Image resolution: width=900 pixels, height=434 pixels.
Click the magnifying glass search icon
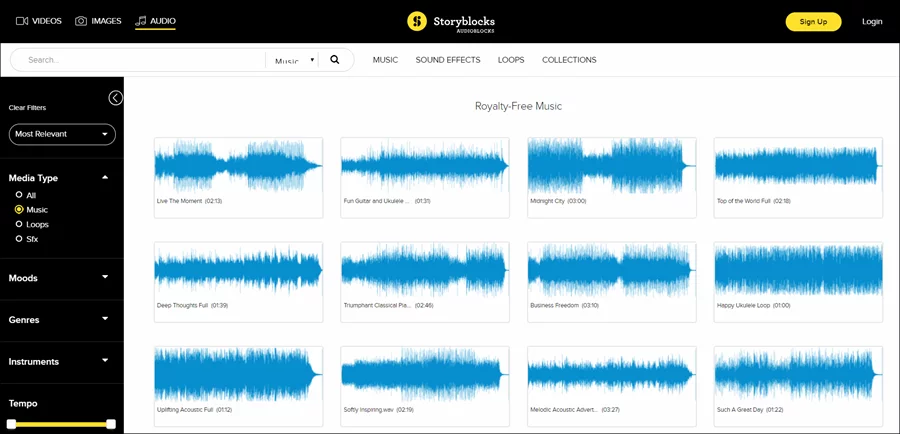coord(335,60)
